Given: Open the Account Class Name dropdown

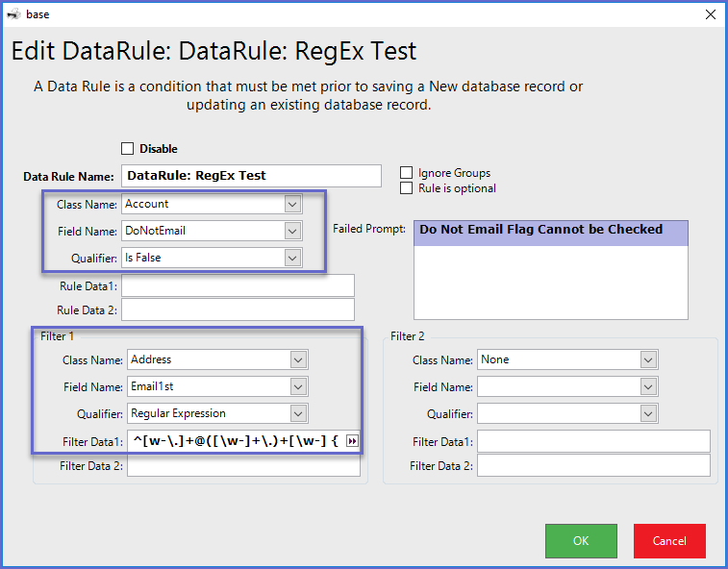Looking at the screenshot, I should (293, 204).
